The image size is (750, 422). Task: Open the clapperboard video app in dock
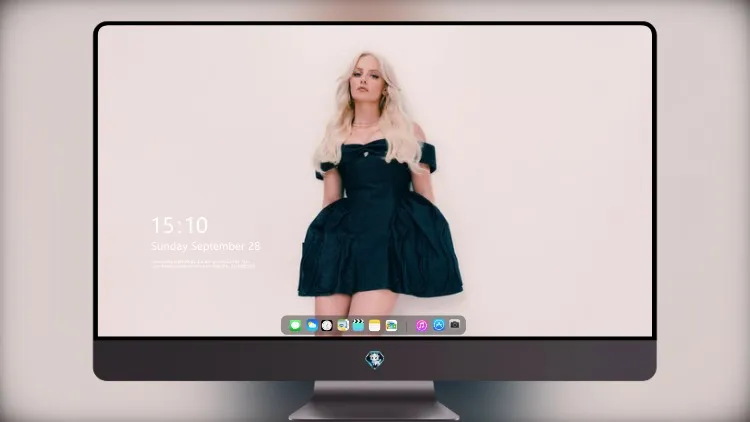pyautogui.click(x=358, y=325)
